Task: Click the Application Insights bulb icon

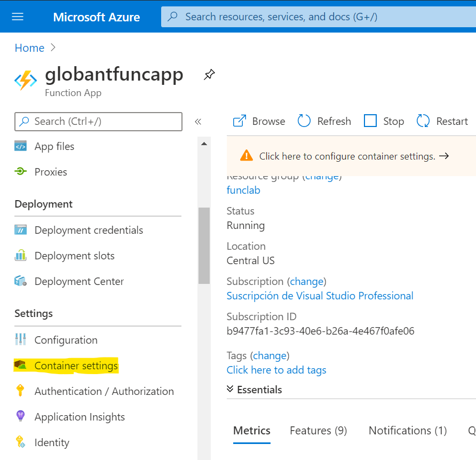Action: (20, 416)
